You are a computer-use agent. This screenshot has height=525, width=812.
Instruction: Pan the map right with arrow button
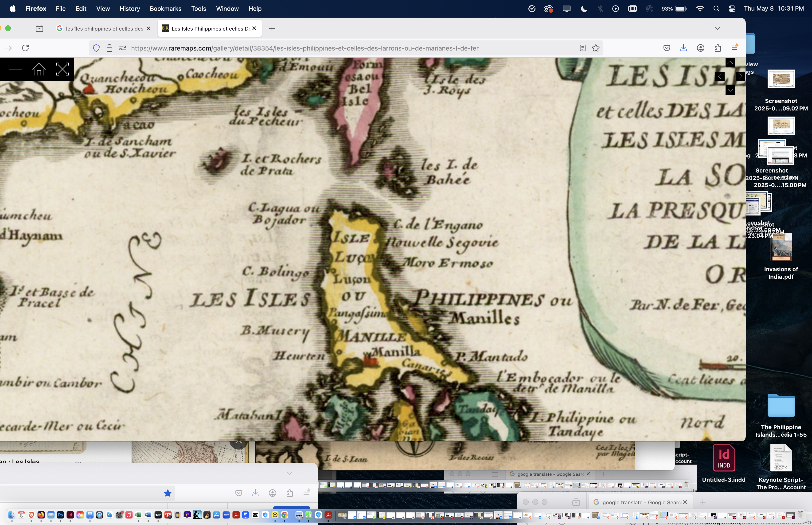point(740,76)
